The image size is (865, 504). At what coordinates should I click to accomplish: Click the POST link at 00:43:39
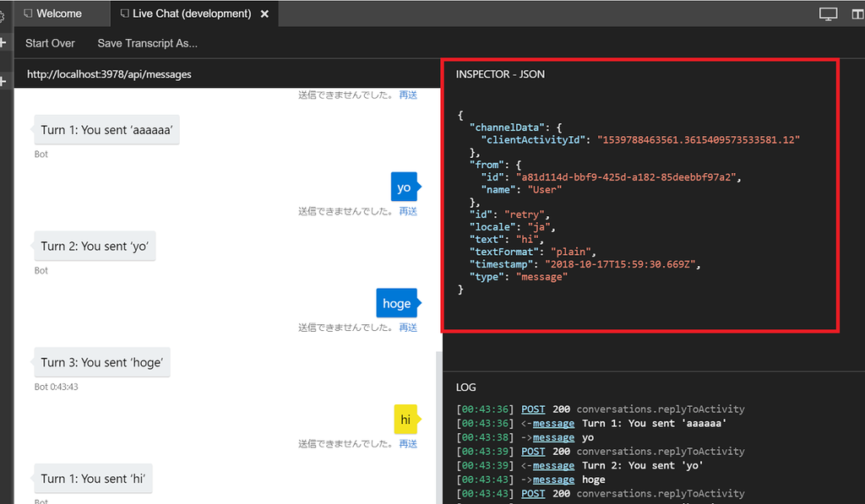533,452
